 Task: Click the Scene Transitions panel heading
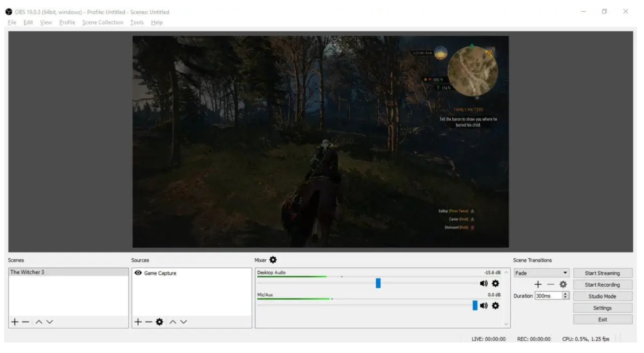533,261
